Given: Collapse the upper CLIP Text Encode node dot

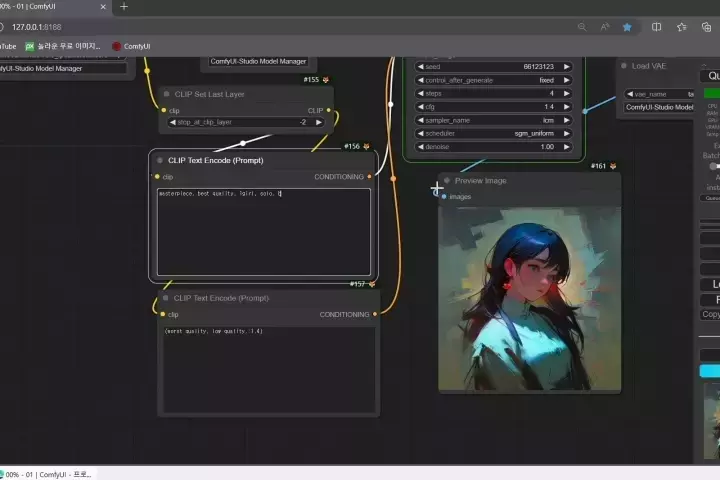Looking at the screenshot, I should click(x=160, y=160).
